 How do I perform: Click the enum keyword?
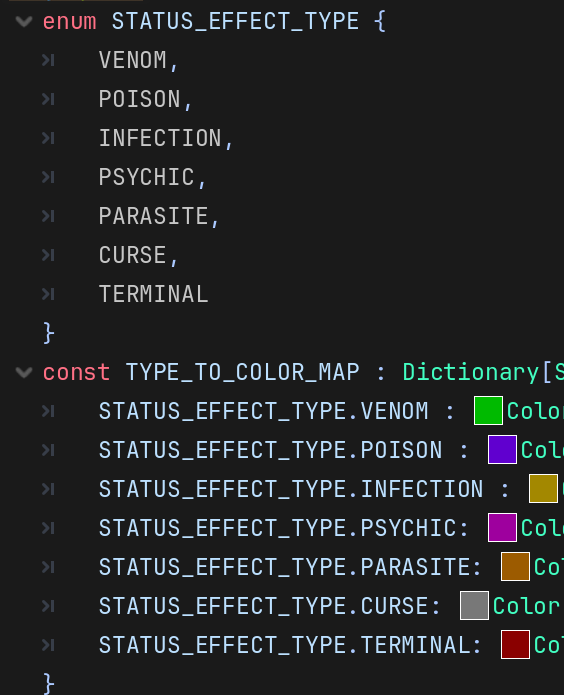pos(70,21)
